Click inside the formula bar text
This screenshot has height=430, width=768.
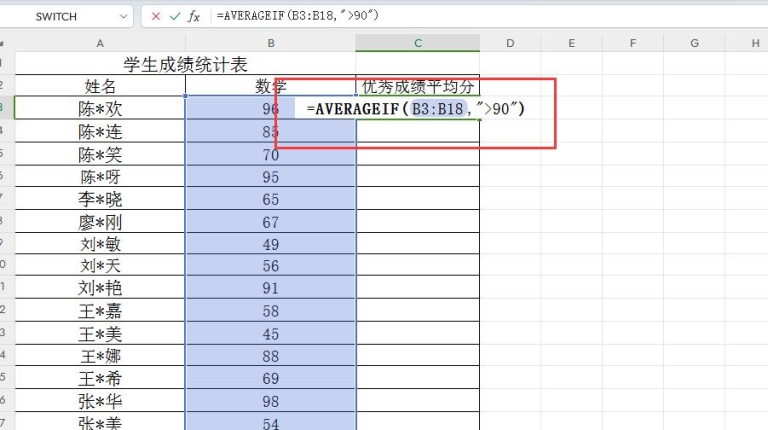[450, 16]
